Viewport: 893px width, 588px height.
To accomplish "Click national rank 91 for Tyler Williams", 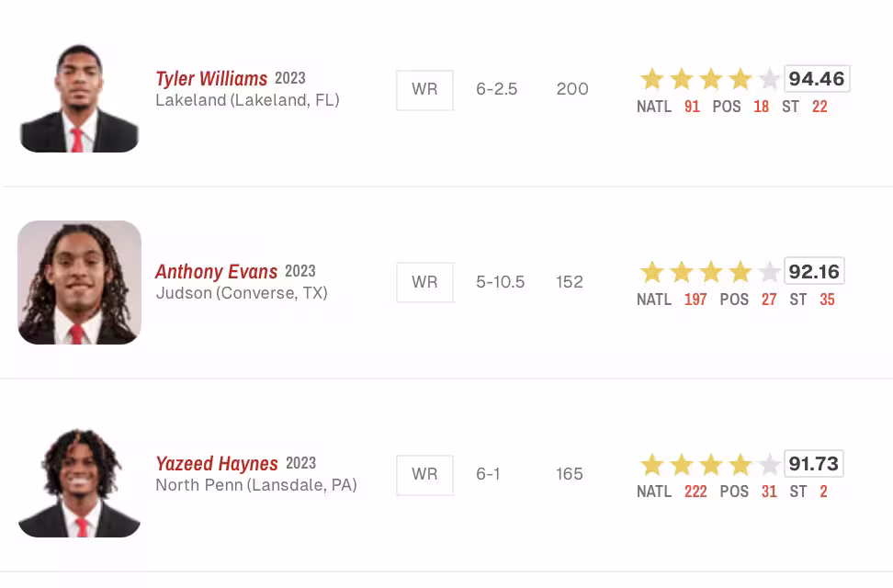I will coord(692,107).
